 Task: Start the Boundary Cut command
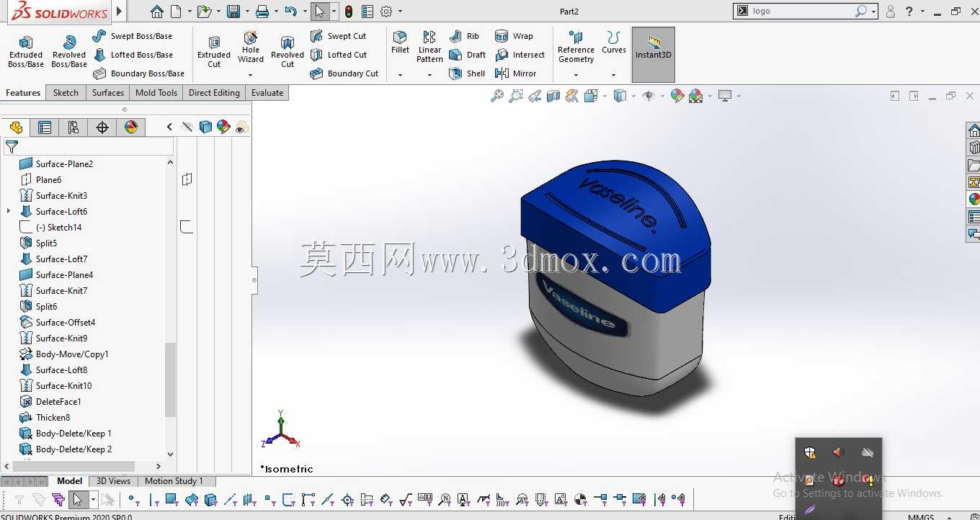(344, 73)
